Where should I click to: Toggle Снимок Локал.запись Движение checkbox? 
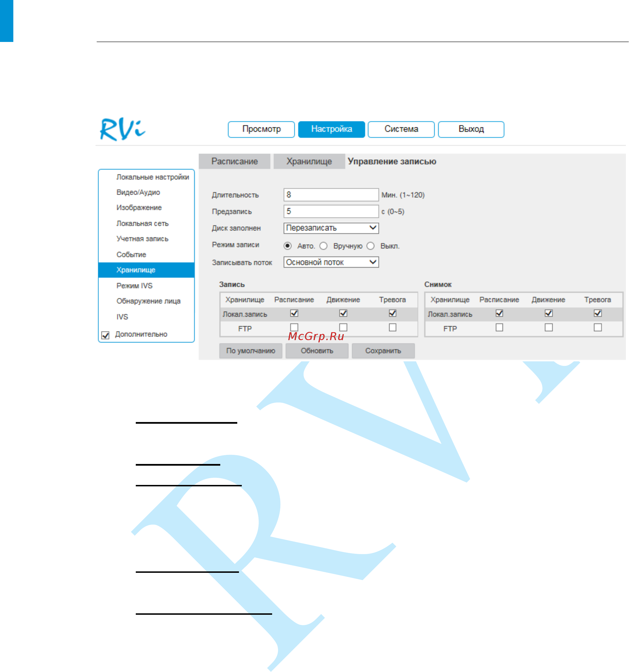click(x=548, y=313)
